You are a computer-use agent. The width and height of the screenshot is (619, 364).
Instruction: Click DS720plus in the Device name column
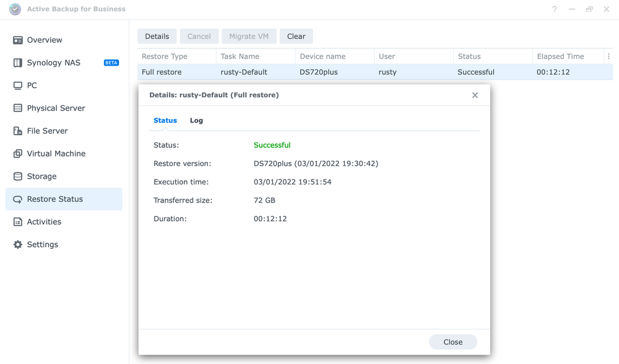(x=319, y=72)
